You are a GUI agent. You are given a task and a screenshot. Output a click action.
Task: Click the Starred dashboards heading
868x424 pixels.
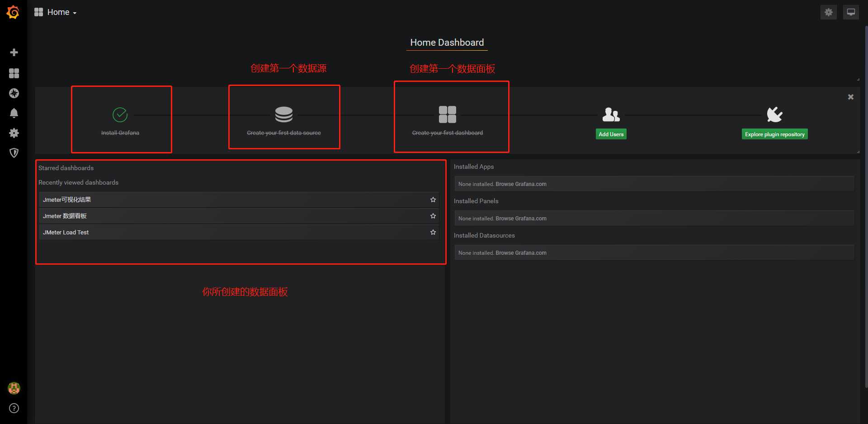click(x=66, y=168)
